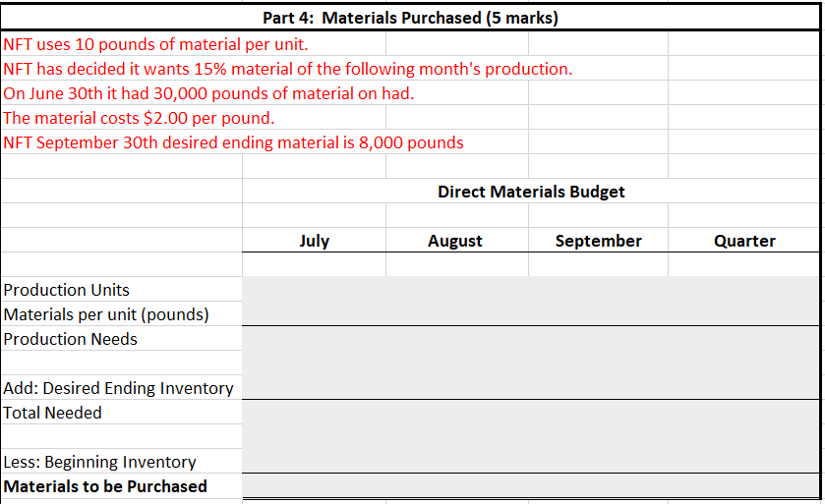Click the 'Production Needs' row label
Viewport: 825px width, 504px height.
[71, 339]
